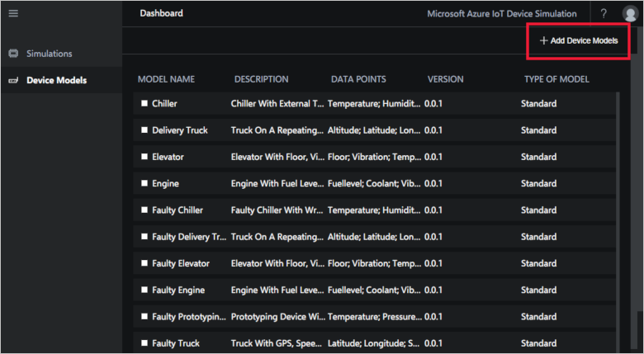Image resolution: width=644 pixels, height=354 pixels.
Task: Select the 'Faulty Chiller' model name
Action: pyautogui.click(x=178, y=210)
